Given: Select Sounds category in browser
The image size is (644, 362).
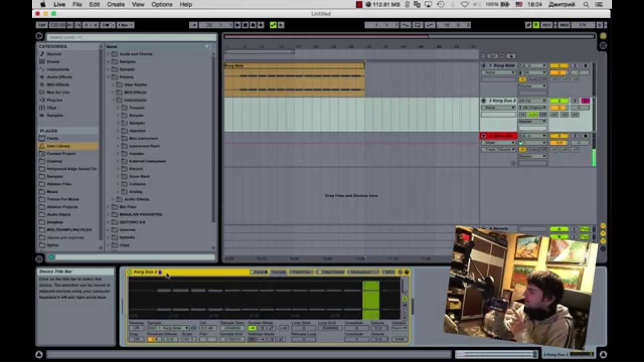Looking at the screenshot, I should click(x=54, y=54).
